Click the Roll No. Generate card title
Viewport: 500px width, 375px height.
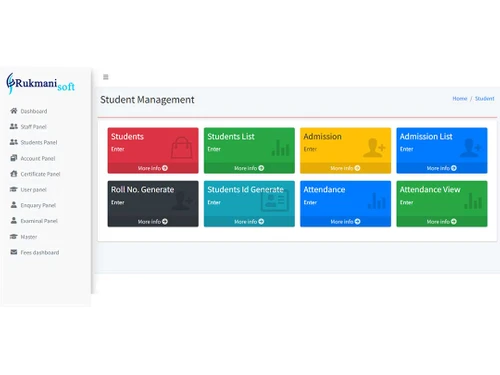tap(142, 190)
